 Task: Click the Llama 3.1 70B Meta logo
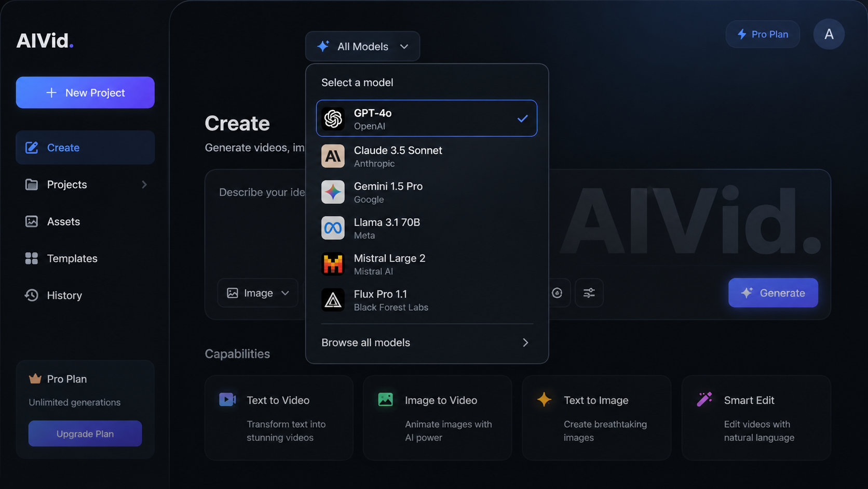[x=333, y=228]
